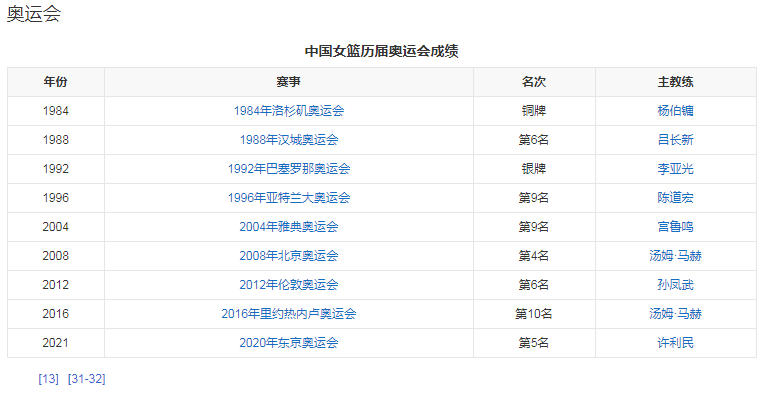Image resolution: width=780 pixels, height=400 pixels.
Task: Open coach 杨伯镛's page
Action: pyautogui.click(x=675, y=111)
